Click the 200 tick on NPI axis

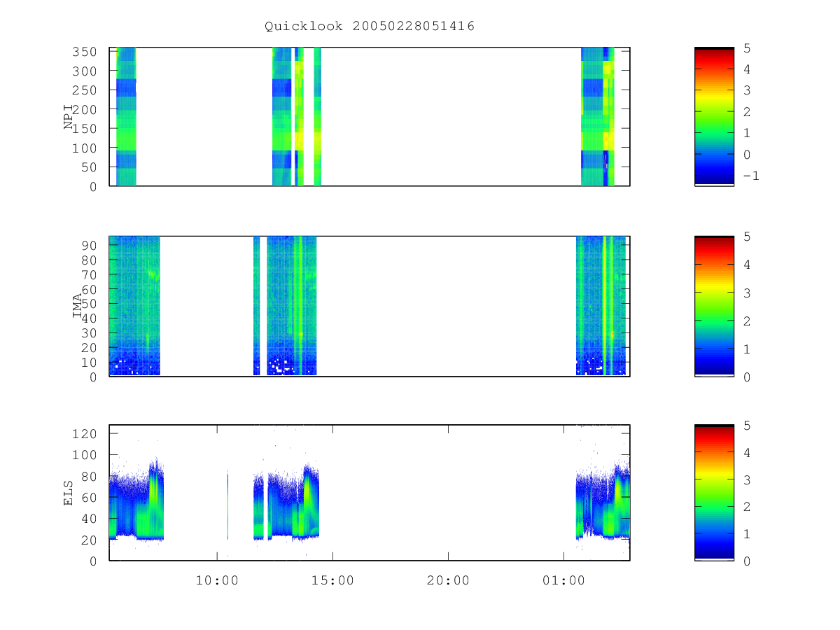click(x=85, y=110)
